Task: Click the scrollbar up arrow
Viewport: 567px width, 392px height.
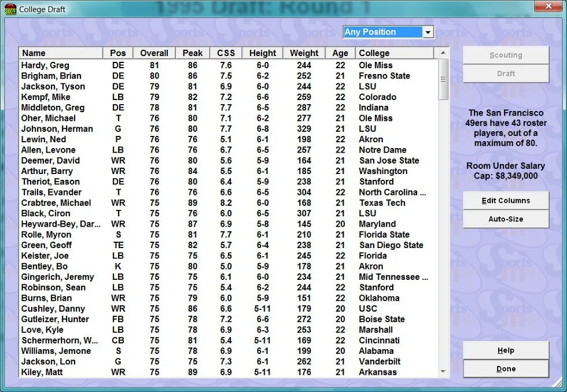Action: [x=443, y=52]
